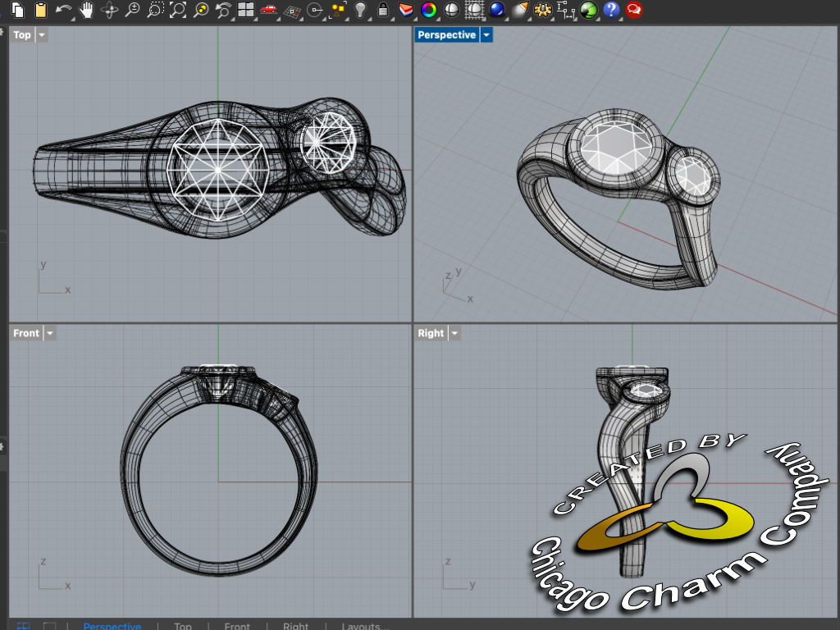Click the blue render sphere icon
Viewport: 840px width, 630px height.
pos(496,10)
